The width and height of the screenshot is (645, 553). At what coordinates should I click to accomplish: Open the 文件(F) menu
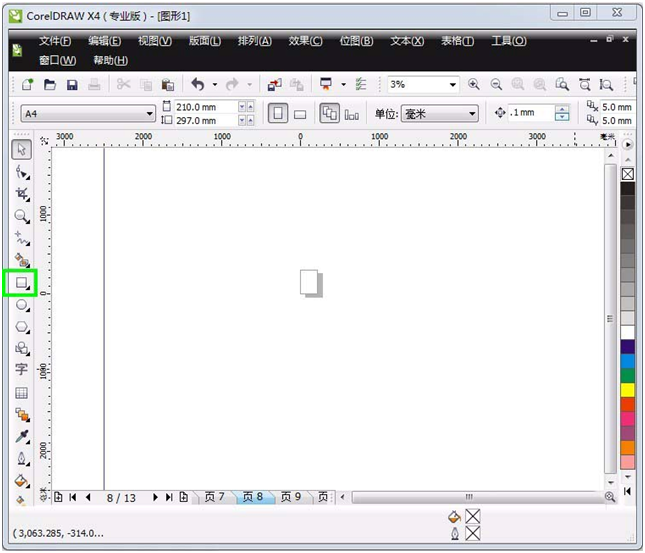point(55,41)
